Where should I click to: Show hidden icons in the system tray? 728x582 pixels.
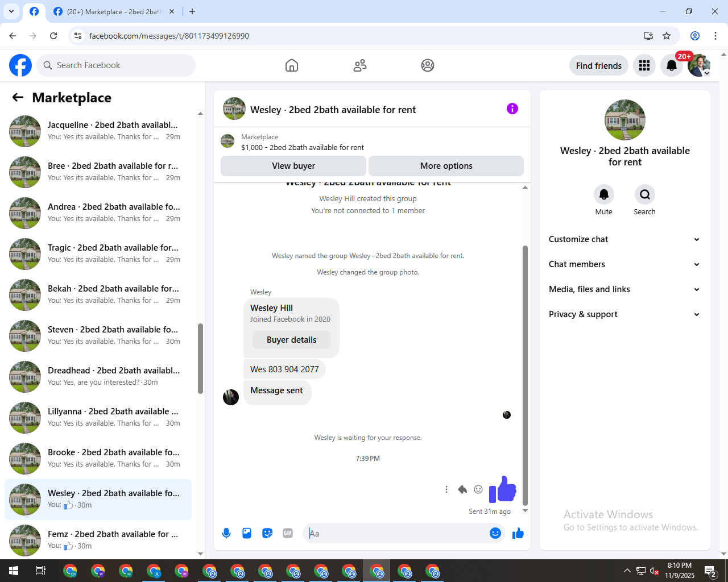[x=627, y=571]
